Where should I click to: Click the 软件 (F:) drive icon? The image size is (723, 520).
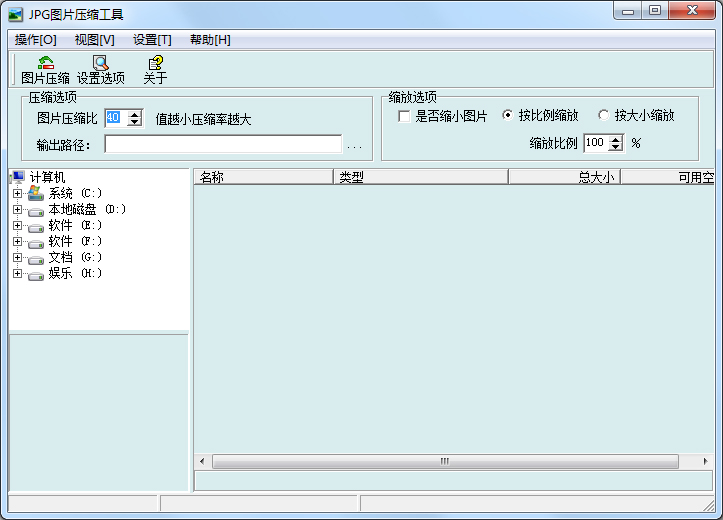pos(36,243)
